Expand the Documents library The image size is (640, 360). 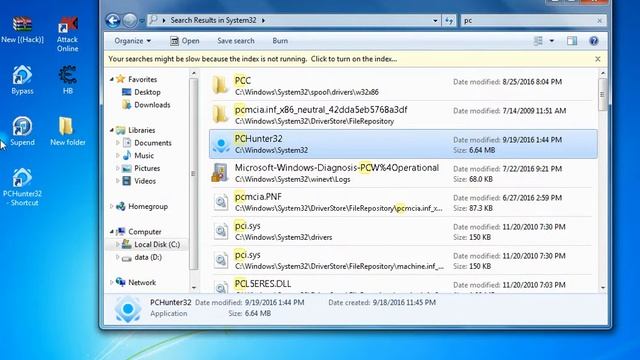(x=118, y=143)
